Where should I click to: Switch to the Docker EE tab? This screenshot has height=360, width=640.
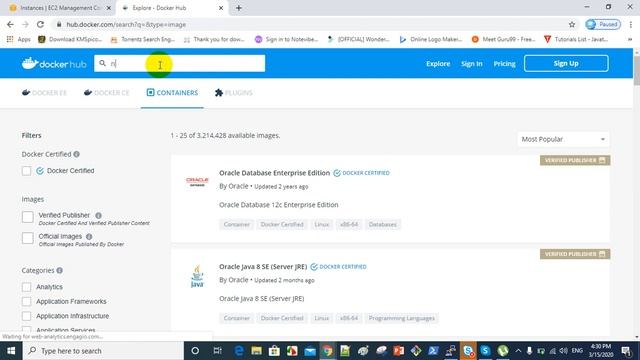pyautogui.click(x=44, y=93)
